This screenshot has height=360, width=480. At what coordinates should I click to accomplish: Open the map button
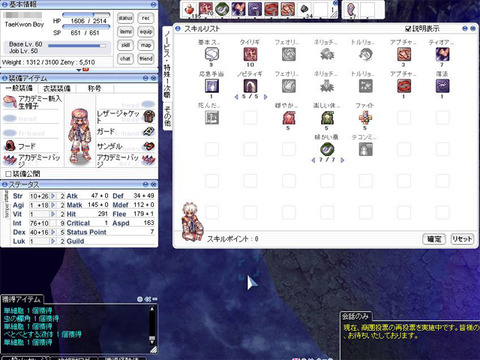[146, 45]
